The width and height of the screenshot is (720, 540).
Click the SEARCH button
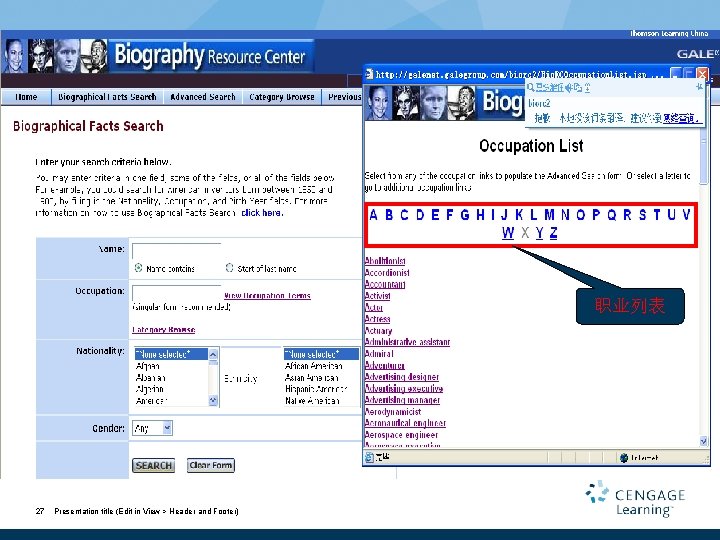coord(153,465)
